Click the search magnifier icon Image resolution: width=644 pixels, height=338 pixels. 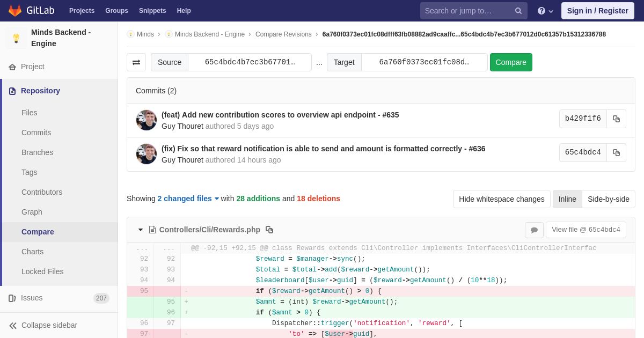[x=518, y=11]
